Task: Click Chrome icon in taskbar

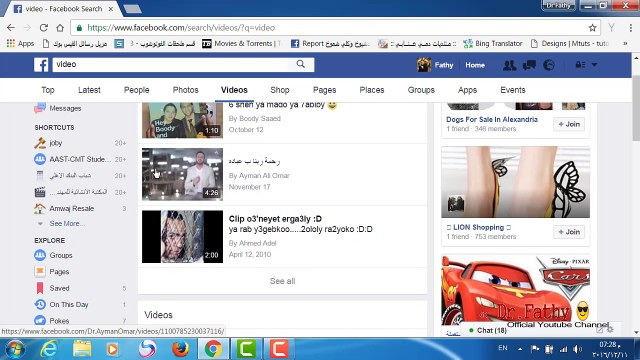Action: click(213, 349)
